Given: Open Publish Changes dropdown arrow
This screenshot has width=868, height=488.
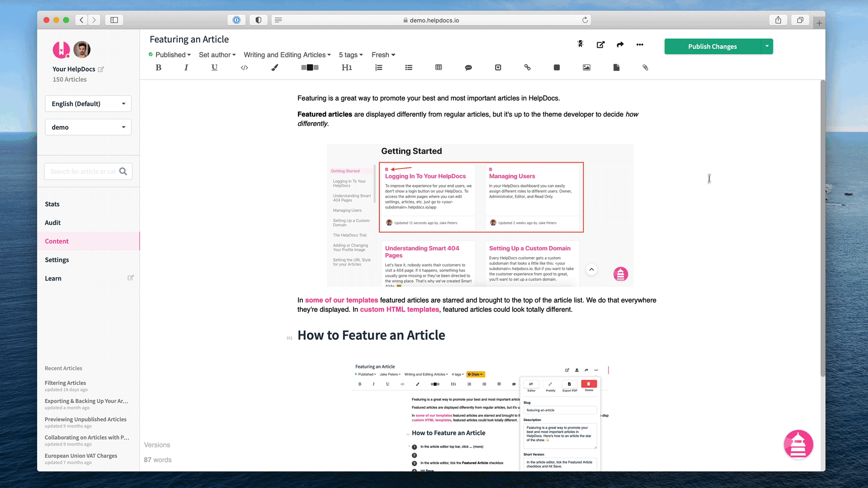Looking at the screenshot, I should [767, 46].
